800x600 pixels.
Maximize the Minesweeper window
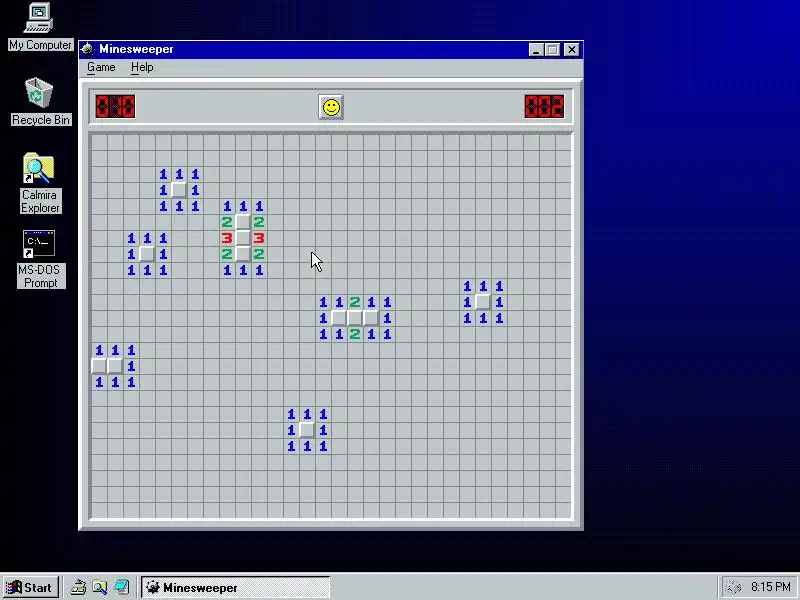click(x=553, y=49)
